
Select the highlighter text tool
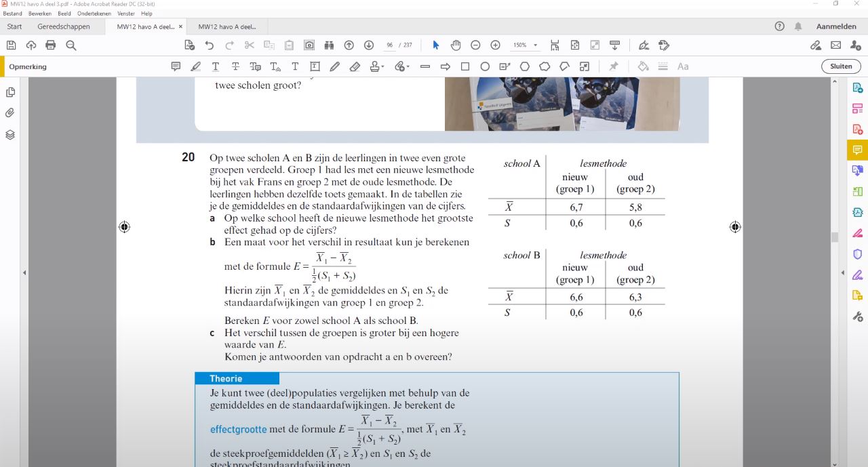point(196,66)
